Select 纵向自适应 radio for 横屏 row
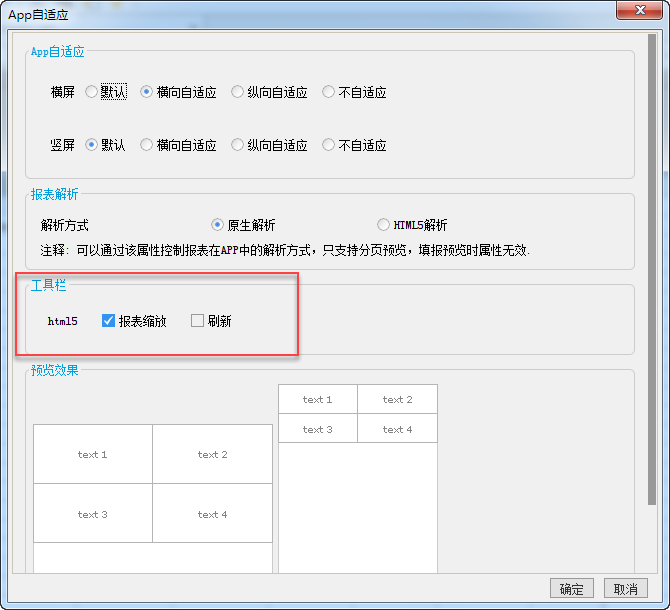The image size is (670, 610). pos(237,92)
